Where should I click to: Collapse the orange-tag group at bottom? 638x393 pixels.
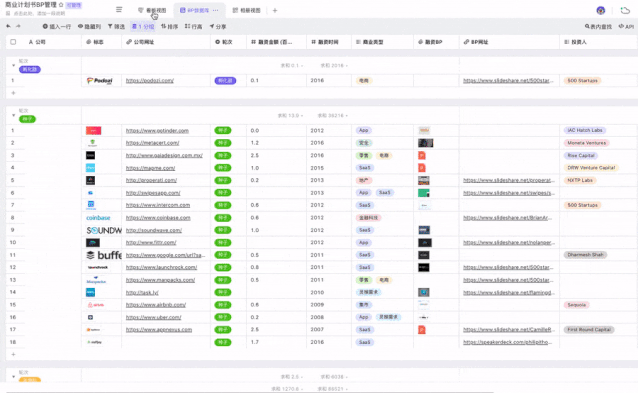click(13, 377)
